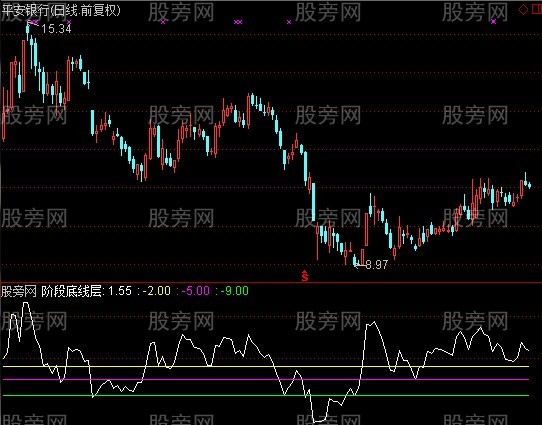Click the indicator name 阶段底线层
Image resolution: width=542 pixels, height=425 pixels.
tap(72, 291)
